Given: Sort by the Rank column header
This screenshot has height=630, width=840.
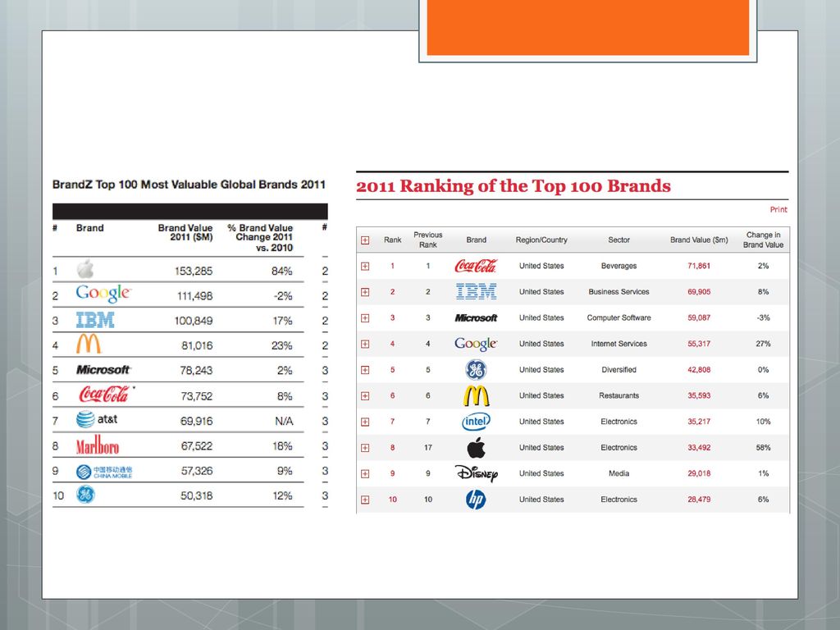Looking at the screenshot, I should point(393,240).
